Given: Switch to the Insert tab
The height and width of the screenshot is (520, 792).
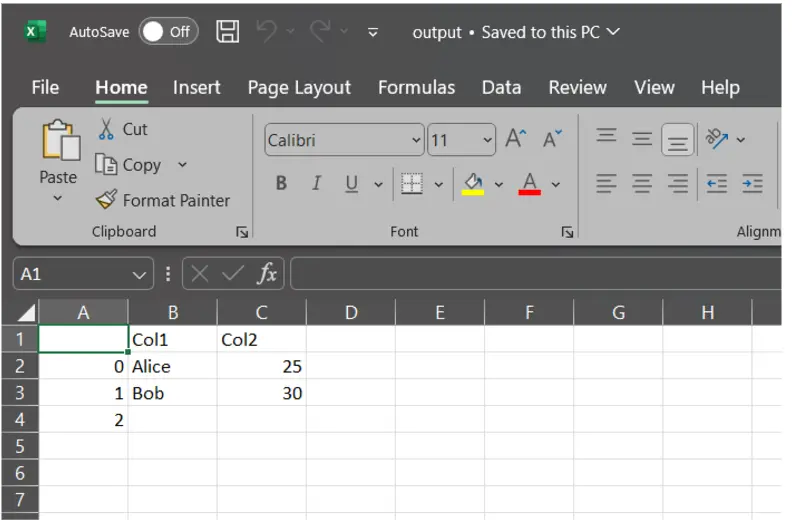Looking at the screenshot, I should tap(196, 87).
